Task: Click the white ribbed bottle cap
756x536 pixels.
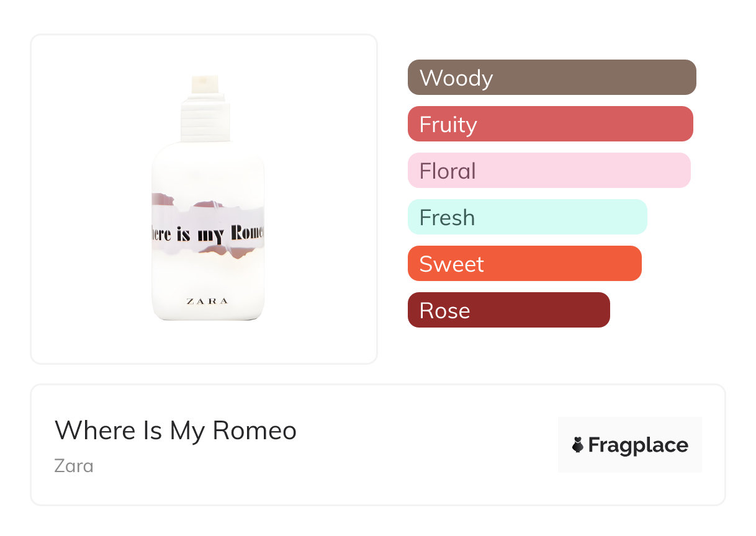Action: coord(205,121)
